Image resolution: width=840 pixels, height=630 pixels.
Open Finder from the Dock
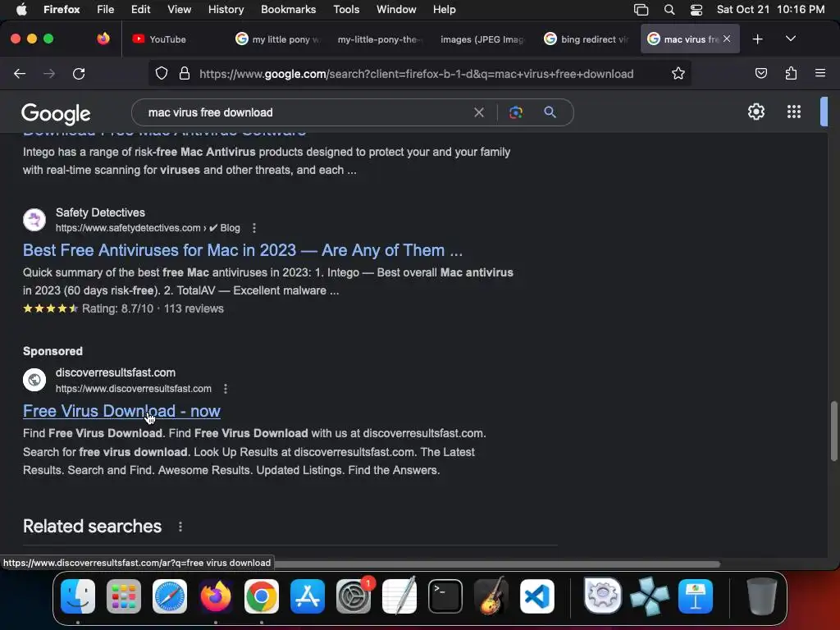point(78,596)
